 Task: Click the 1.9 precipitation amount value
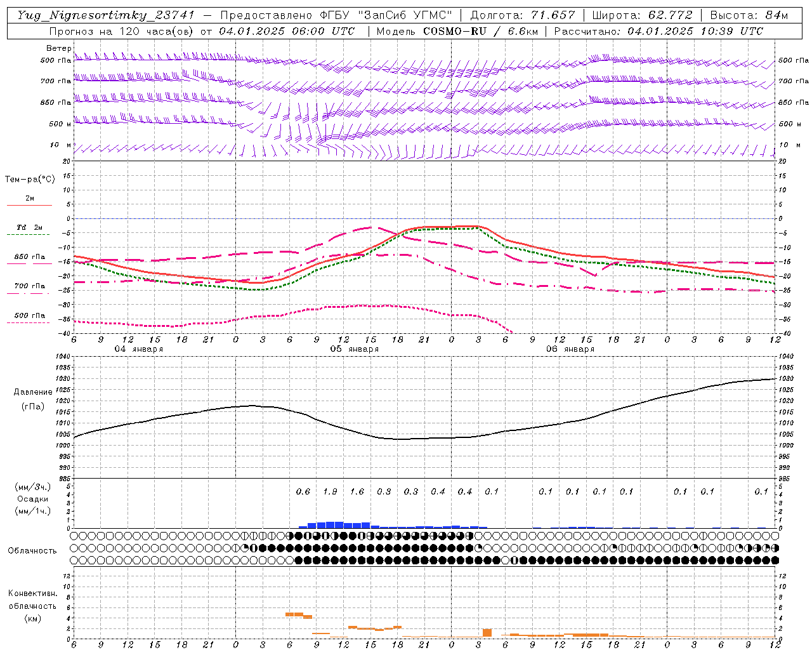pyautogui.click(x=330, y=491)
